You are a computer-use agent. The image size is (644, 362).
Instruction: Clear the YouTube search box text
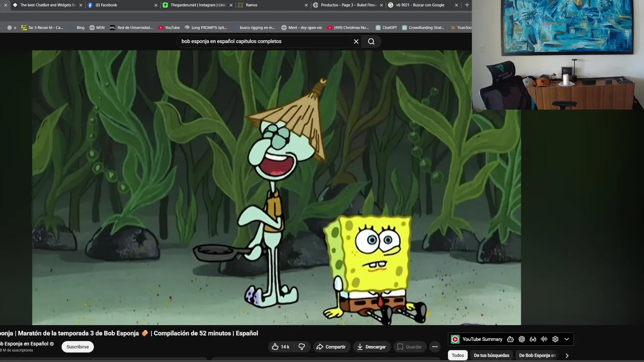[x=356, y=41]
